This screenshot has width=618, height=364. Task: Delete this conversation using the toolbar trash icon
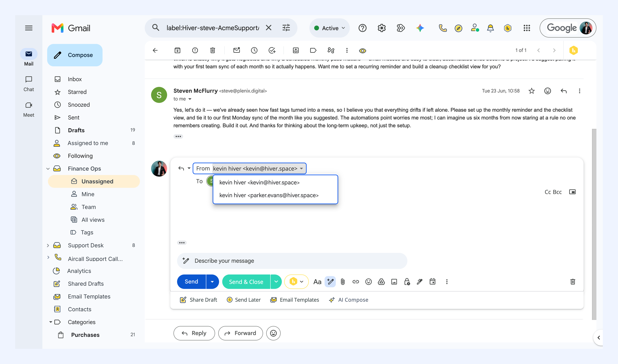click(213, 50)
